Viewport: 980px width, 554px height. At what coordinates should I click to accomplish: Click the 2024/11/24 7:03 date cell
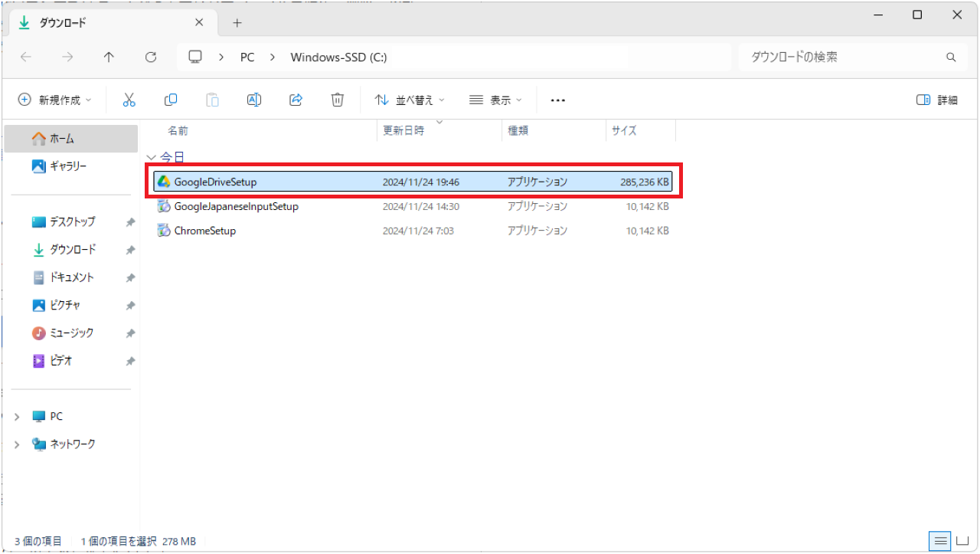418,231
